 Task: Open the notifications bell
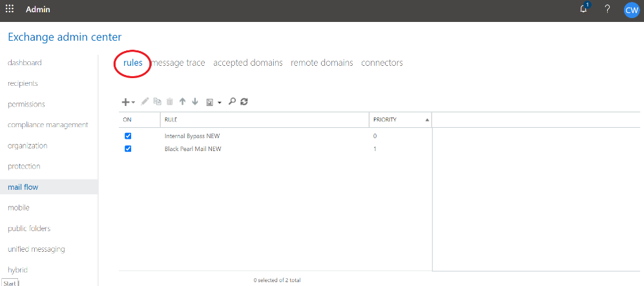coord(583,10)
